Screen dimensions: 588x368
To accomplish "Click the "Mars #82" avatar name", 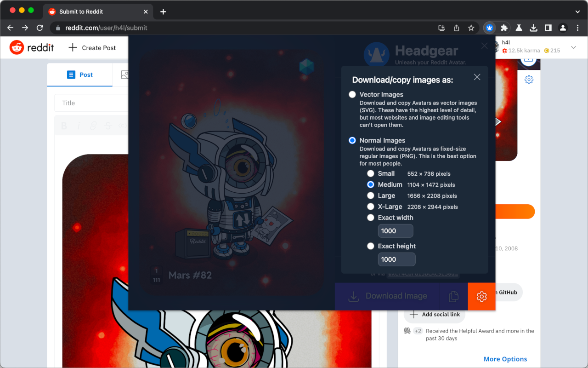I will point(190,275).
